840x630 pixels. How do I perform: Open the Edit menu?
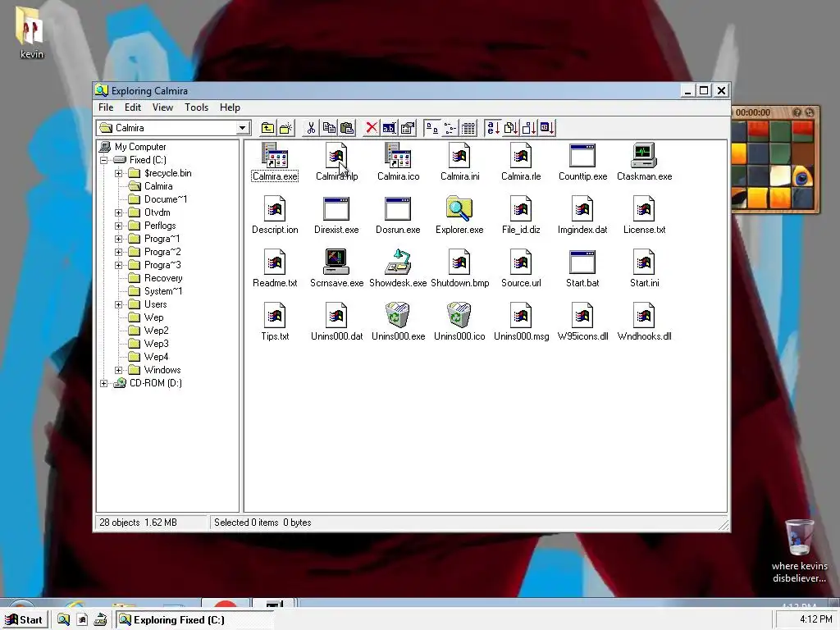coord(132,107)
